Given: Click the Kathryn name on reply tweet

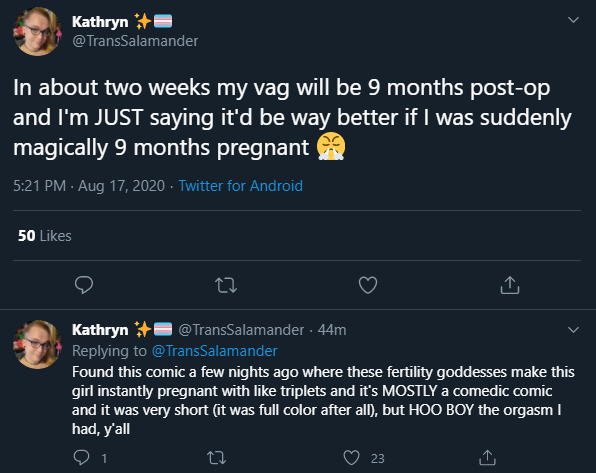Looking at the screenshot, I should [100, 330].
